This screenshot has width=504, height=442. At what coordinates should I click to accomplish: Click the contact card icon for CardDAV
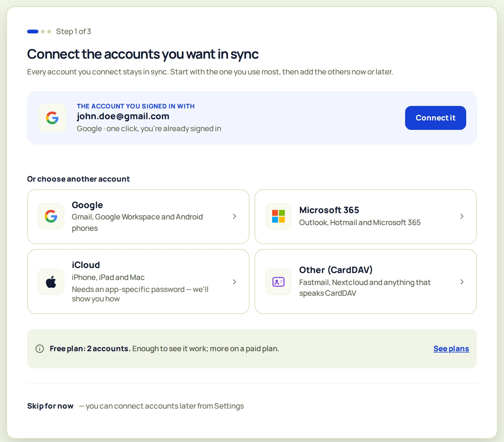click(278, 282)
